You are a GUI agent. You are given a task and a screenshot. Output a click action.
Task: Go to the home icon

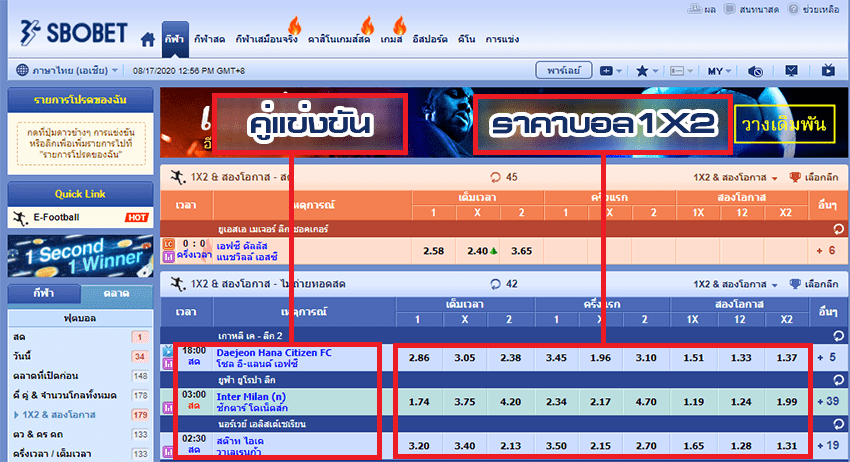(x=147, y=39)
